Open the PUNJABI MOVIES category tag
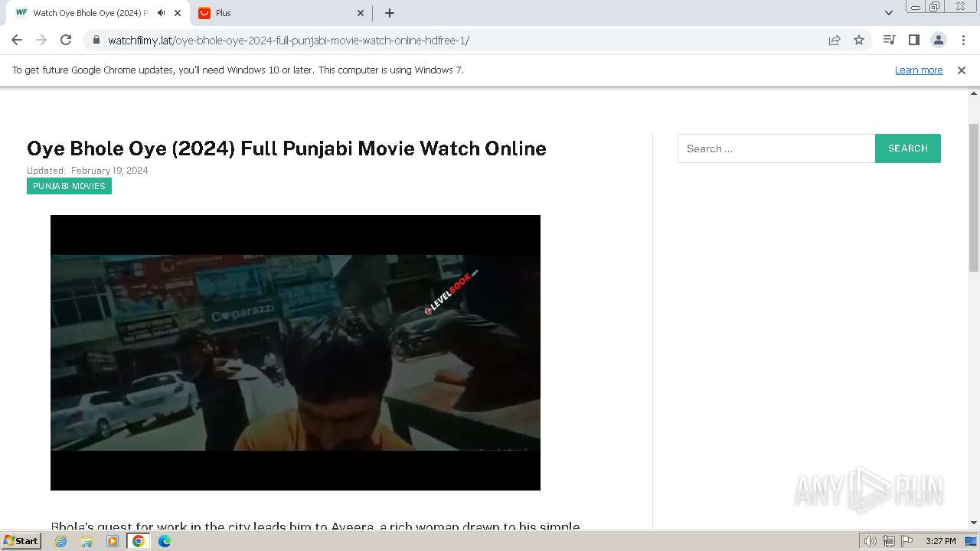The height and width of the screenshot is (551, 980). click(x=69, y=186)
